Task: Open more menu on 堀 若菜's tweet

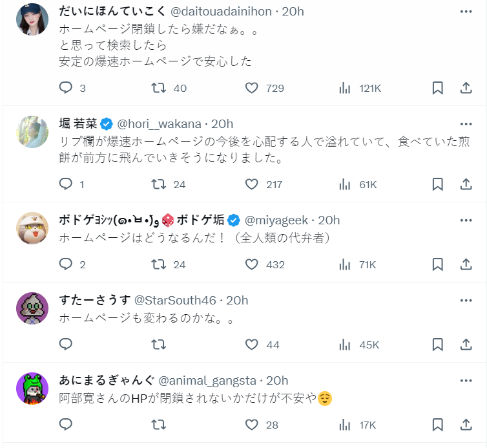Action: [466, 123]
